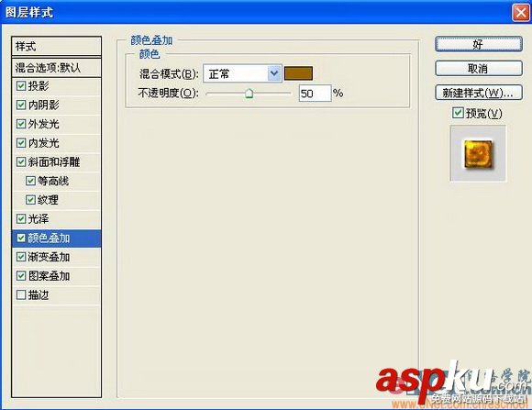Image resolution: width=532 pixels, height=410 pixels.
Task: Click the 不透明度 slider handle
Action: [249, 93]
